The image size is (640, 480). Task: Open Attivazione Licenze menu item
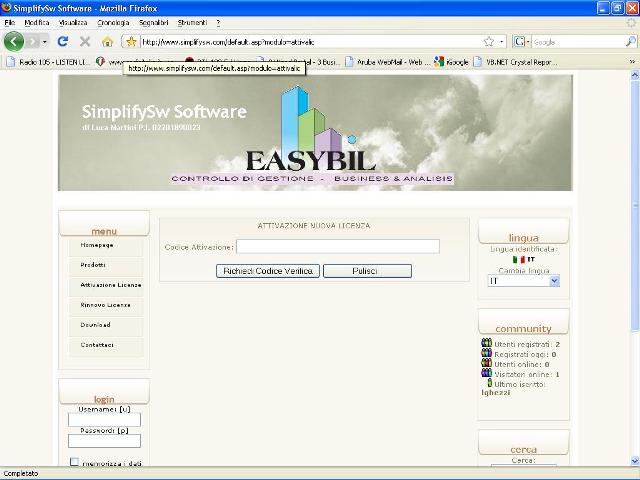111,285
